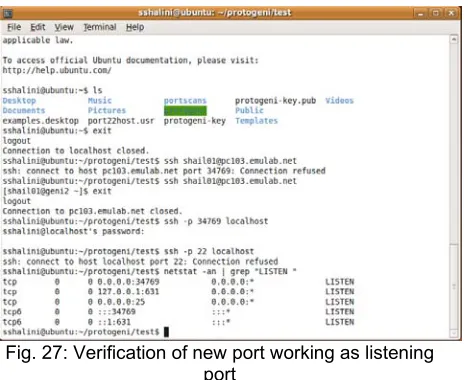This screenshot has width=468, height=380.
Task: Open the View menu
Action: (x=64, y=27)
